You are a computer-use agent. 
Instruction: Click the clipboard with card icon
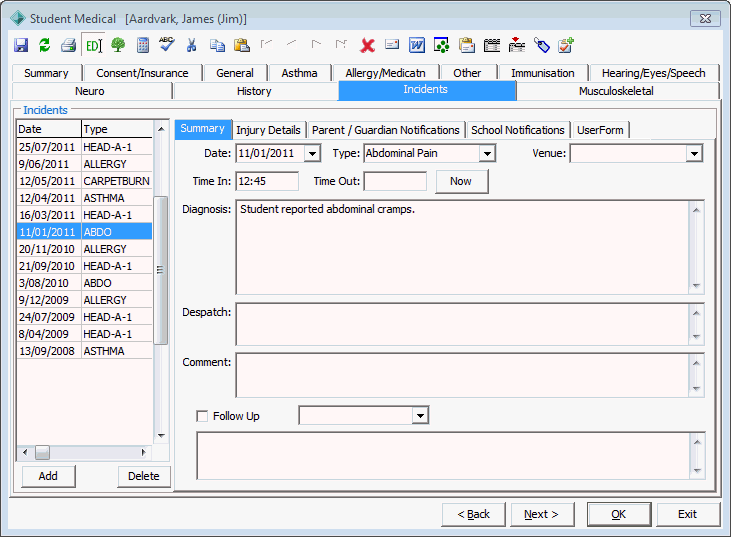click(x=467, y=45)
